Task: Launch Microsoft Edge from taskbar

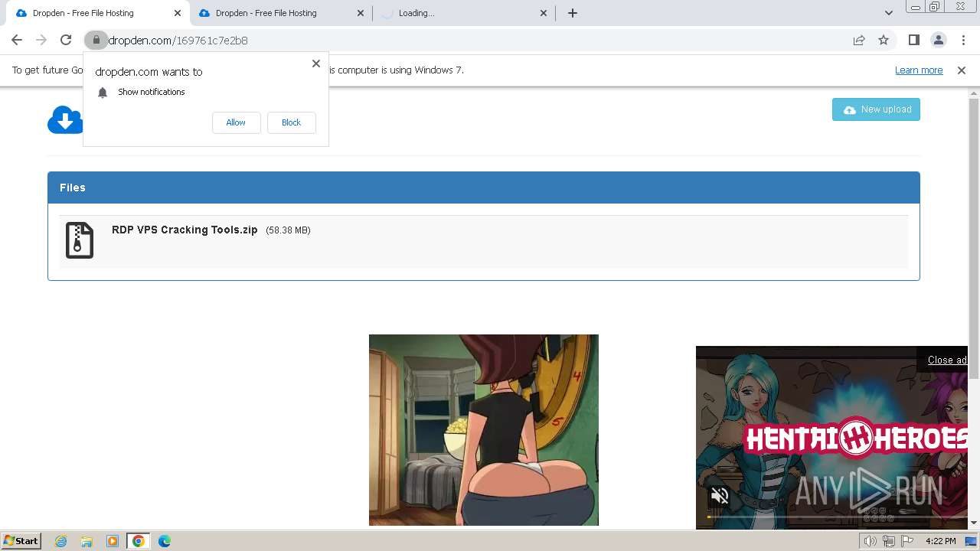Action: coord(165,541)
